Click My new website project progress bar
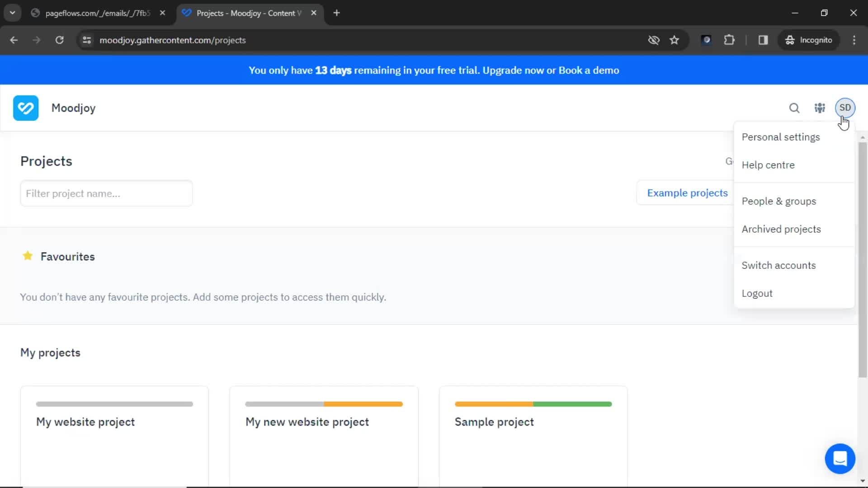The height and width of the screenshot is (488, 868). click(324, 404)
